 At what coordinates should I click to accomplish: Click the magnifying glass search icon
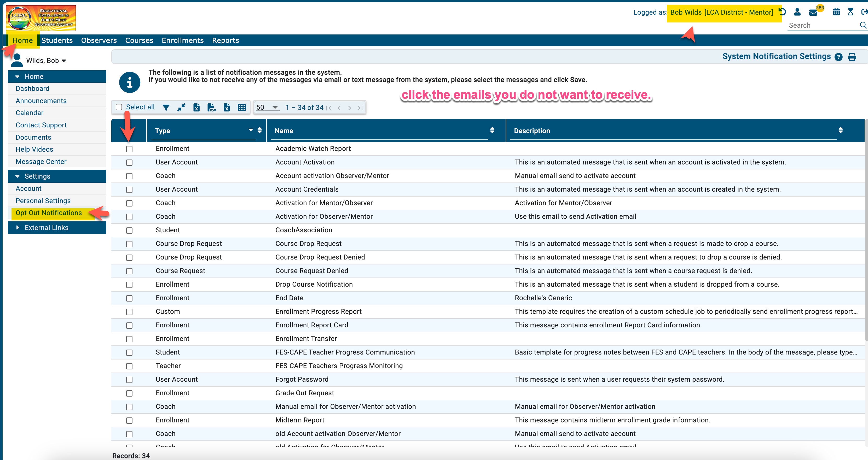click(863, 25)
